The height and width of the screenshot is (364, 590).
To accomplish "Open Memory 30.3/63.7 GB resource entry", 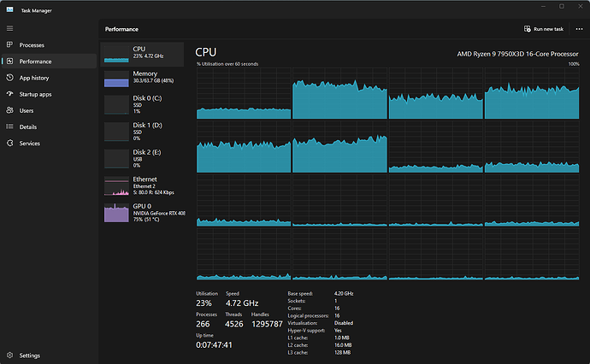I will click(142, 79).
